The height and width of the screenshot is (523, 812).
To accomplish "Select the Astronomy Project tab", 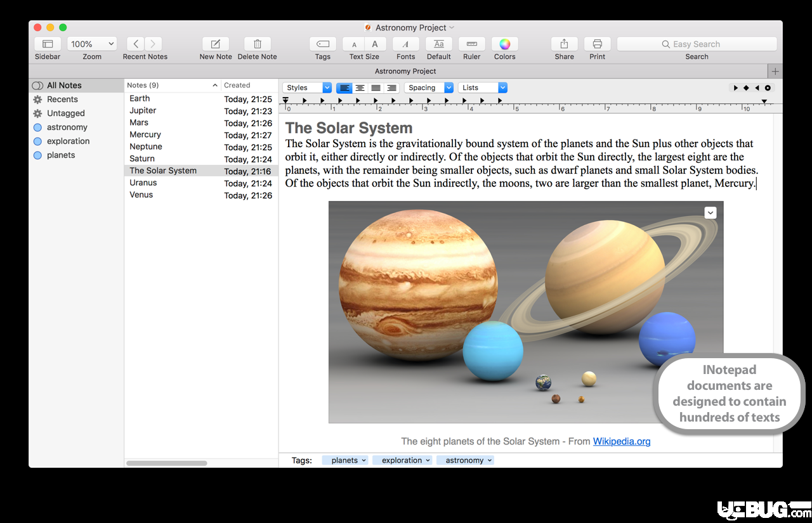I will click(x=405, y=71).
